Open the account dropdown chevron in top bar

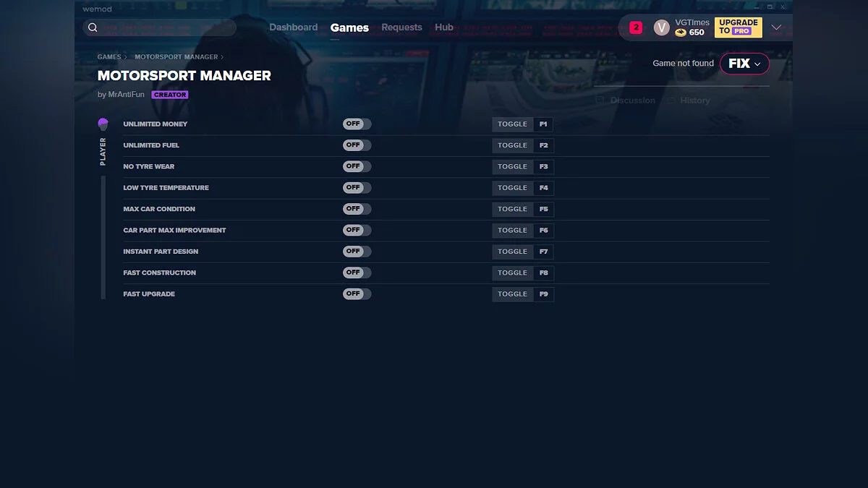[776, 27]
